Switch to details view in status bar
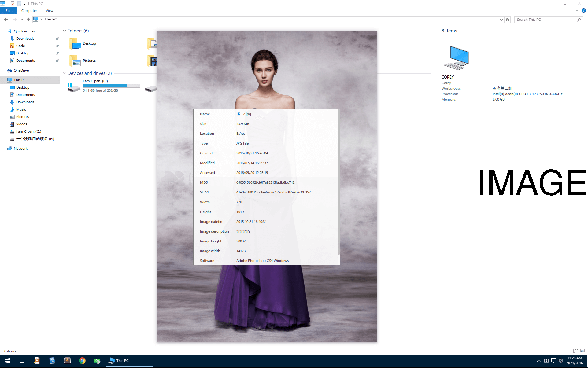588x368 pixels. (576, 351)
